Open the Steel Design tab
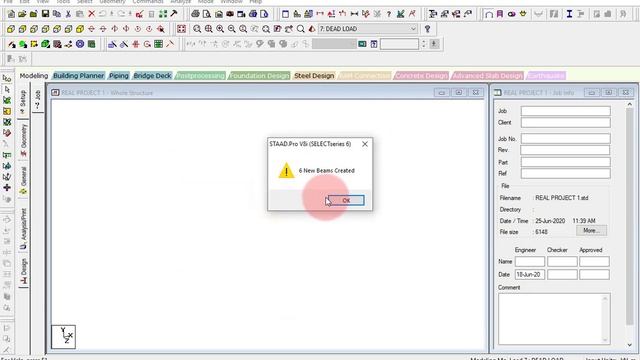The width and height of the screenshot is (640, 360). click(314, 76)
